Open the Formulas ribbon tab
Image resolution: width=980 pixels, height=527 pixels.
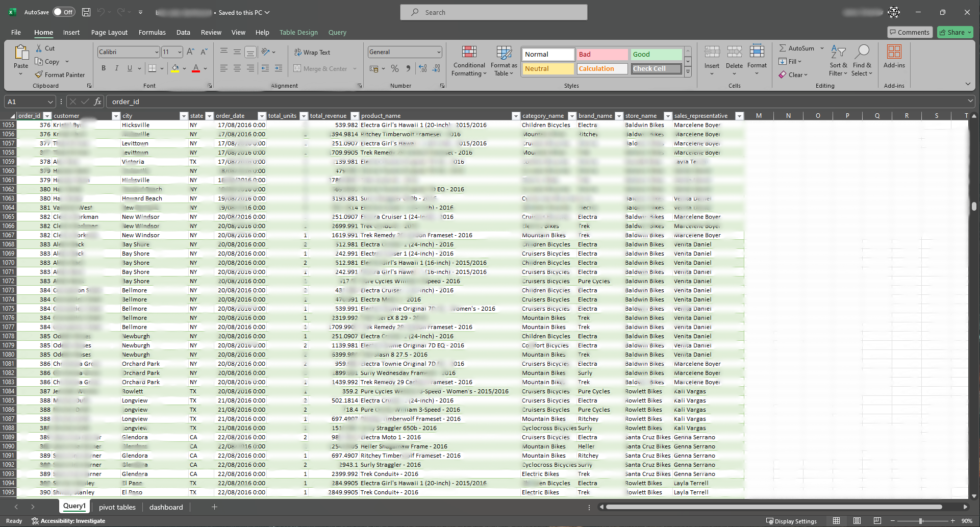(x=152, y=32)
